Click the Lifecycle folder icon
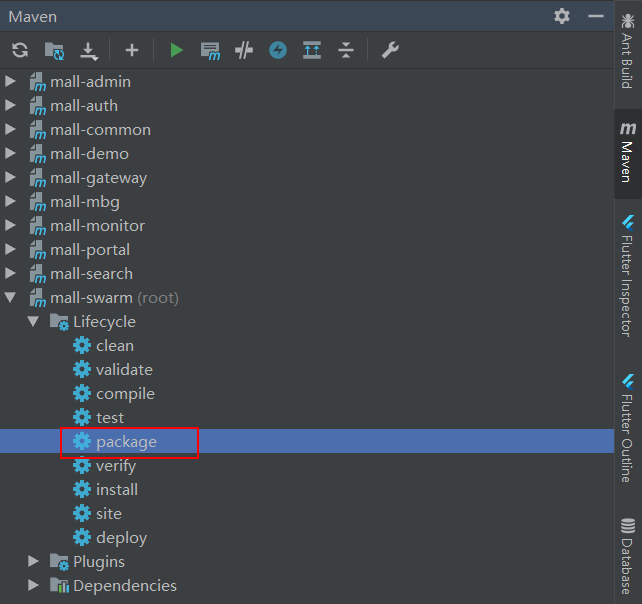The image size is (642, 604). pos(59,322)
